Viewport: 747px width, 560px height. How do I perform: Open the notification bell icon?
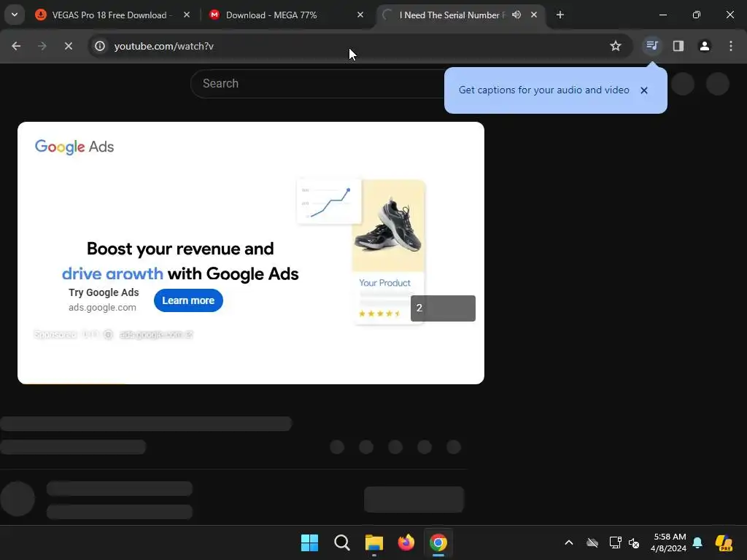pos(697,542)
